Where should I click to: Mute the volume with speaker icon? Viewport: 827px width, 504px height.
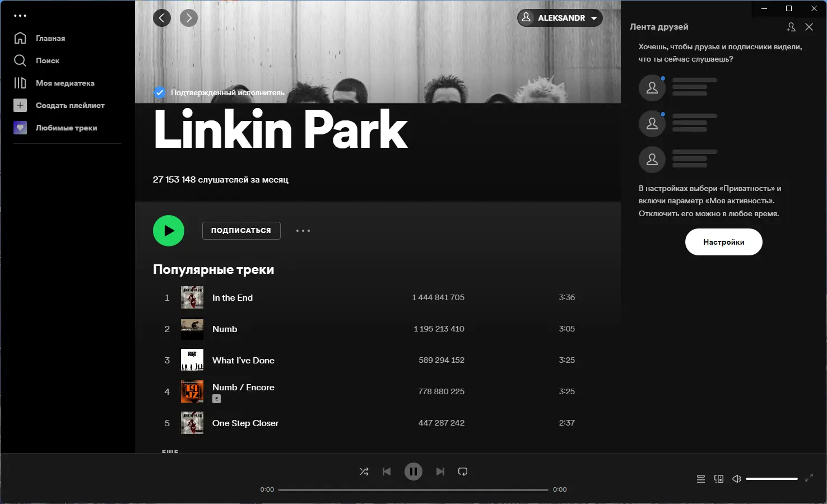[x=737, y=479]
